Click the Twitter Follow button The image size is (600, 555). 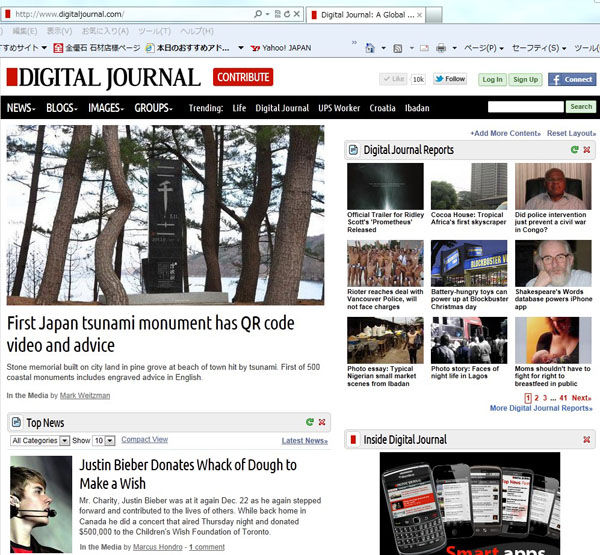450,79
